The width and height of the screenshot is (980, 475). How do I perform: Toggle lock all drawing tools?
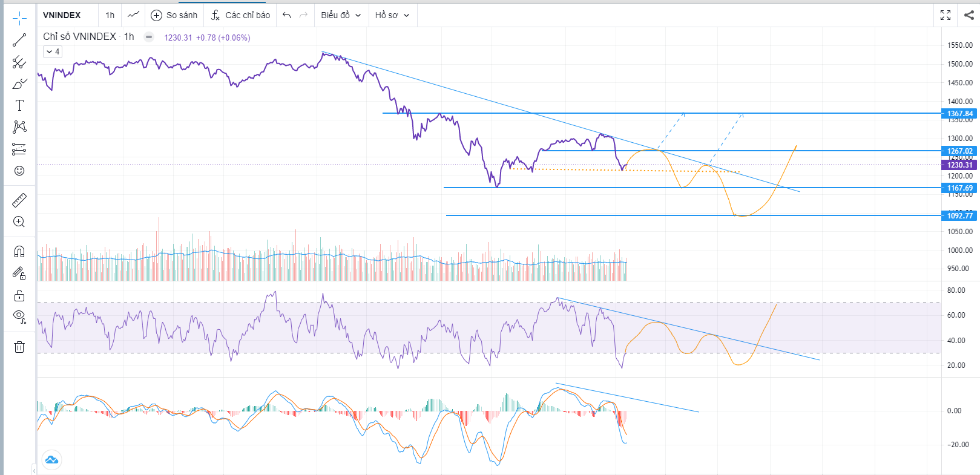19,295
